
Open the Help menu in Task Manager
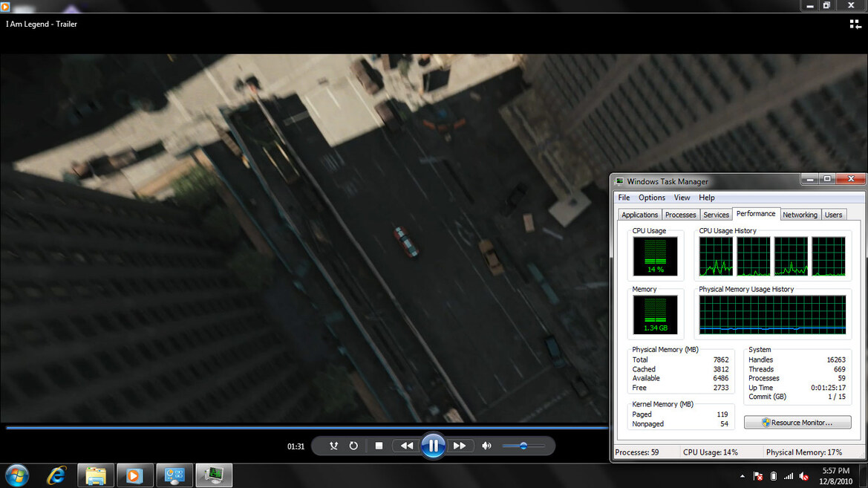[706, 198]
